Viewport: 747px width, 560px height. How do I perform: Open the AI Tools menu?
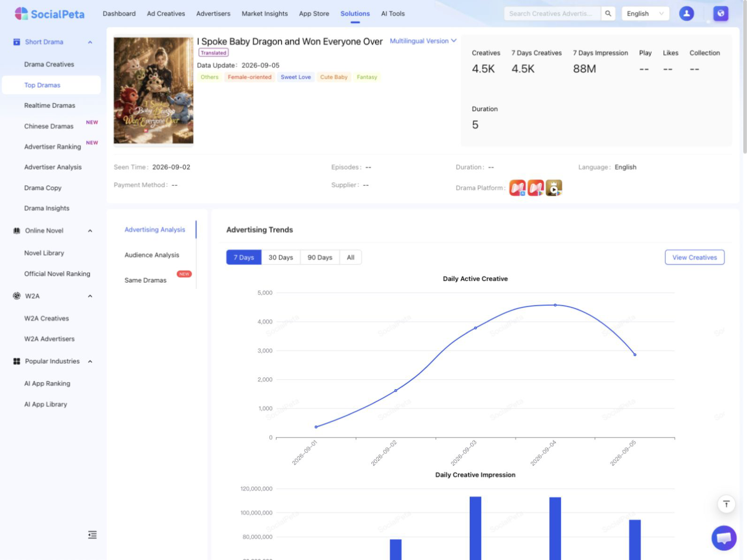pyautogui.click(x=393, y=14)
